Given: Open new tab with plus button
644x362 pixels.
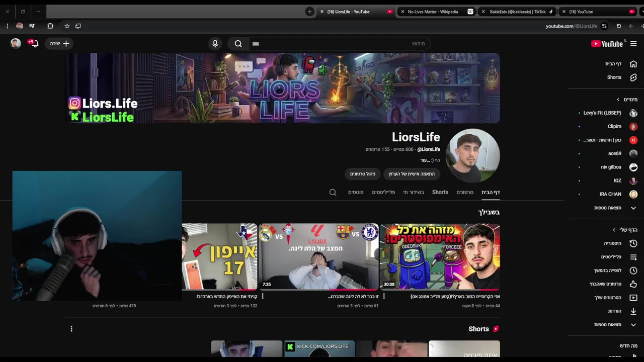Looking at the screenshot, I should [309, 12].
